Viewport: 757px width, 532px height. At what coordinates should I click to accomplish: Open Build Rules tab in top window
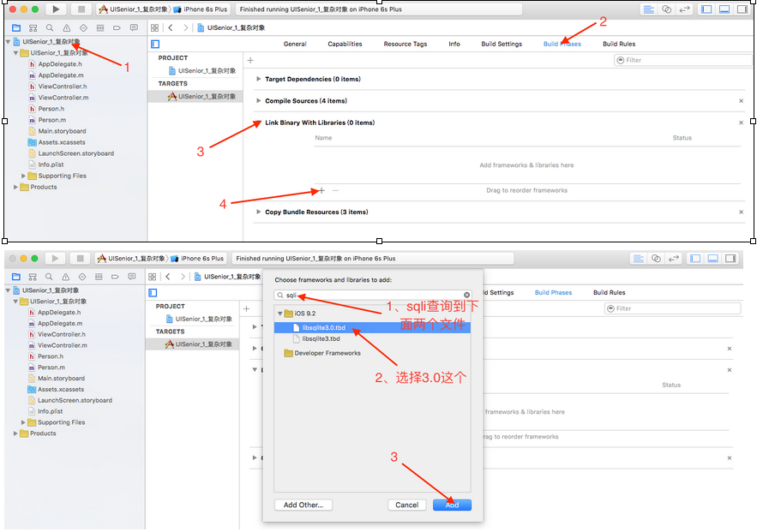(x=618, y=44)
